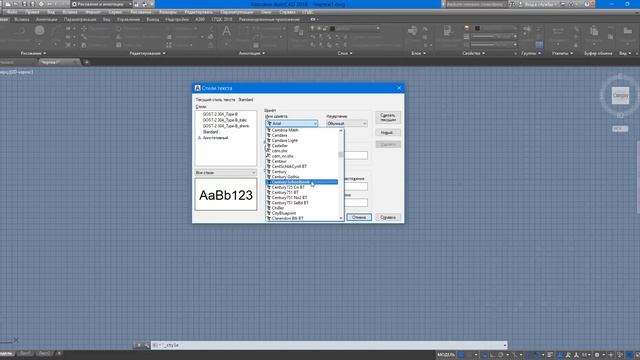Screen dimensions: 640x360
Task: Close the text style dialog
Action: point(399,88)
